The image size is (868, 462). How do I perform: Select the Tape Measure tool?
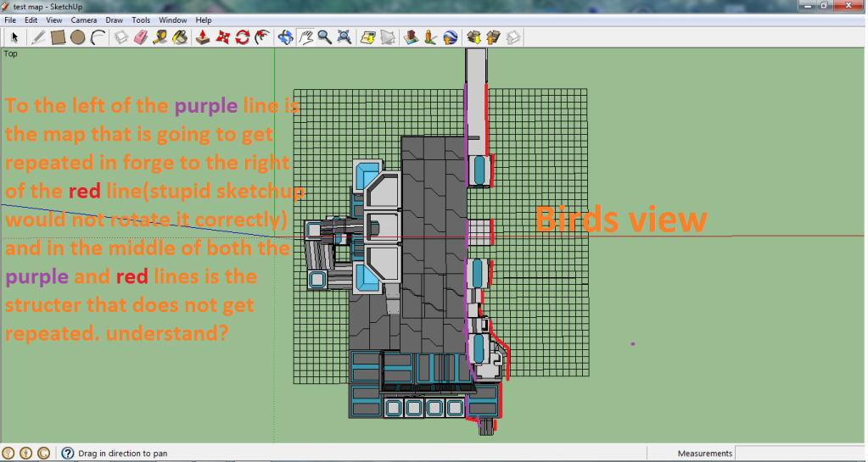(160, 37)
